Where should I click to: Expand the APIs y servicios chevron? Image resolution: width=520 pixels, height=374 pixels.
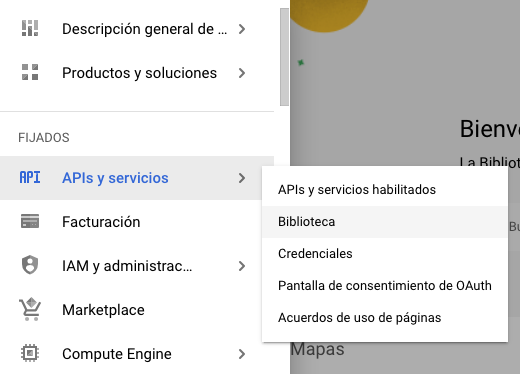click(x=242, y=178)
